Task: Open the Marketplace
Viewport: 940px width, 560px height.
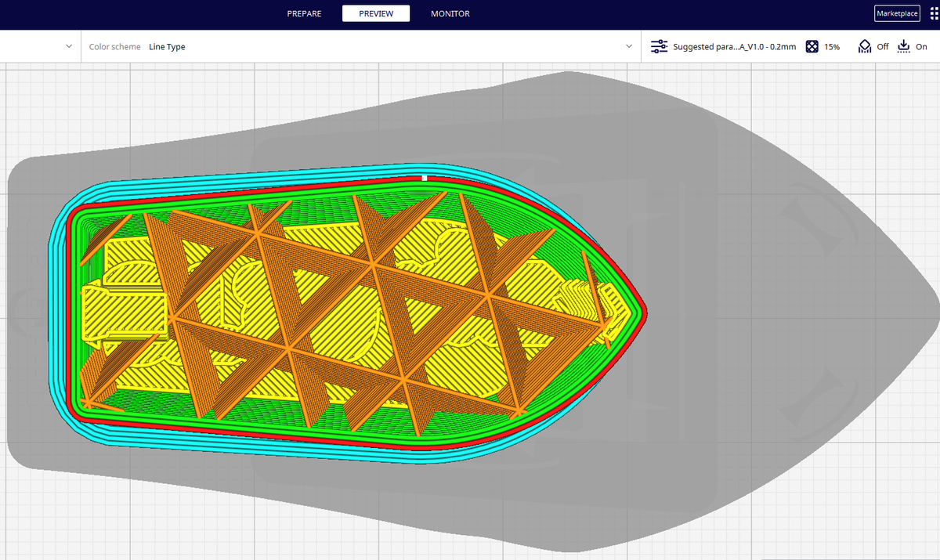Action: [x=897, y=13]
